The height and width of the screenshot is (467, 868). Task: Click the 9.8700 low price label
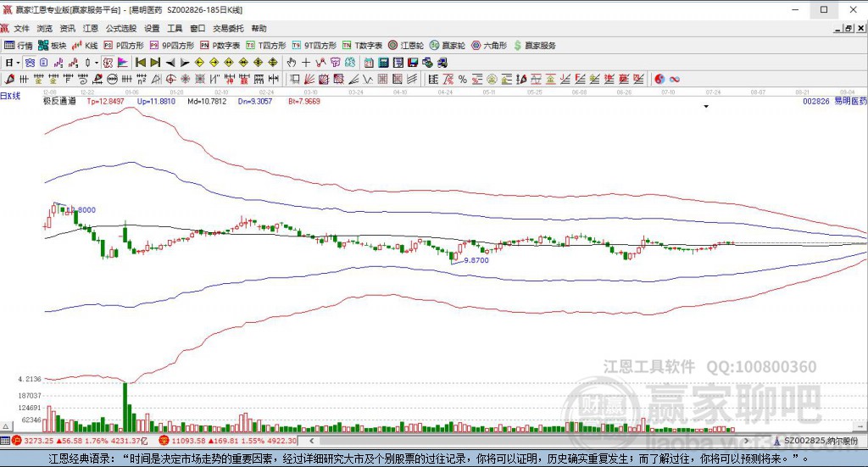[476, 260]
